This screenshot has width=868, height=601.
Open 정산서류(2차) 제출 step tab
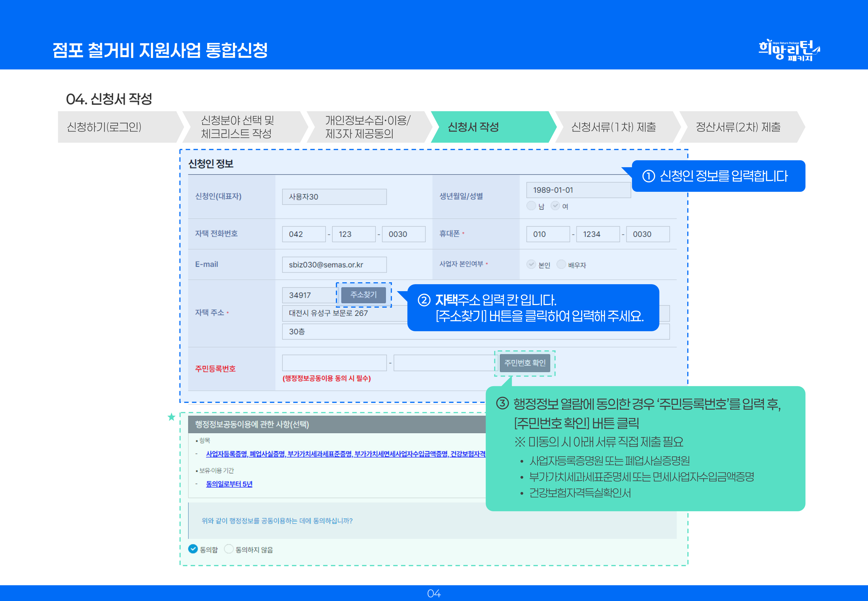click(738, 127)
